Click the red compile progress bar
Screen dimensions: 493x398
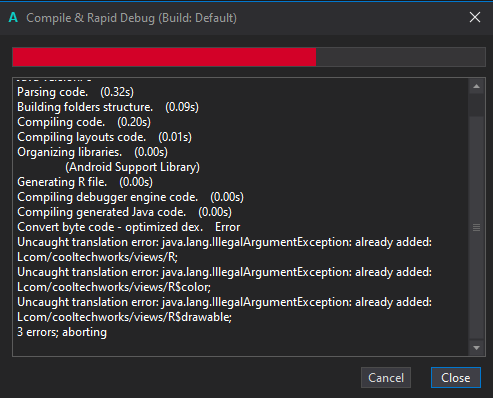pos(249,57)
